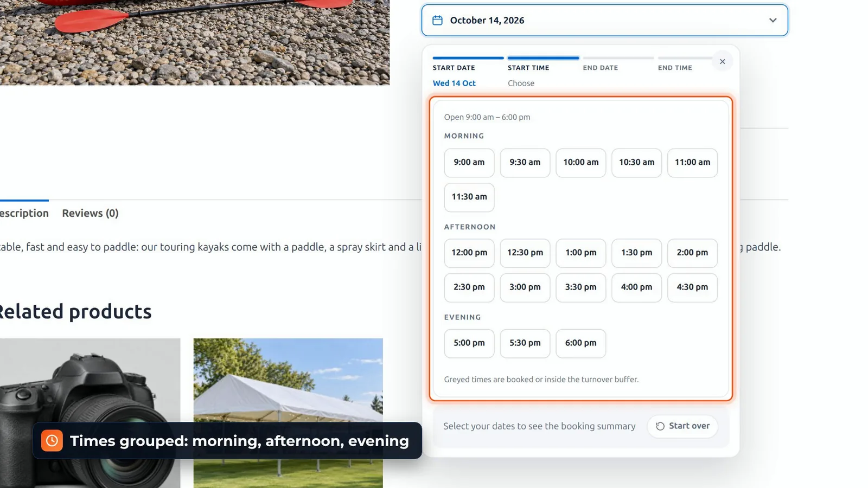Click the Start over circular arrow icon
This screenshot has width=868, height=488.
[660, 426]
